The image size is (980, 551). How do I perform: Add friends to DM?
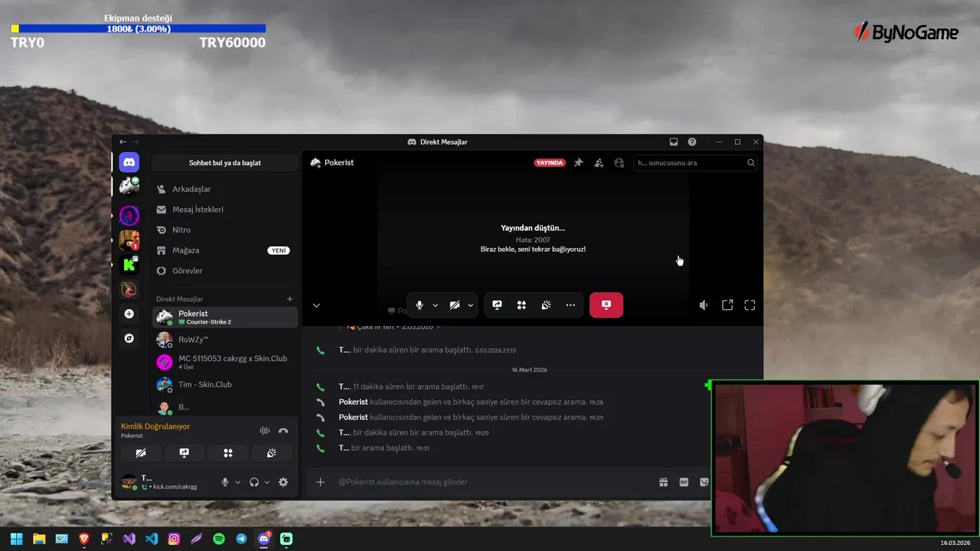point(599,163)
